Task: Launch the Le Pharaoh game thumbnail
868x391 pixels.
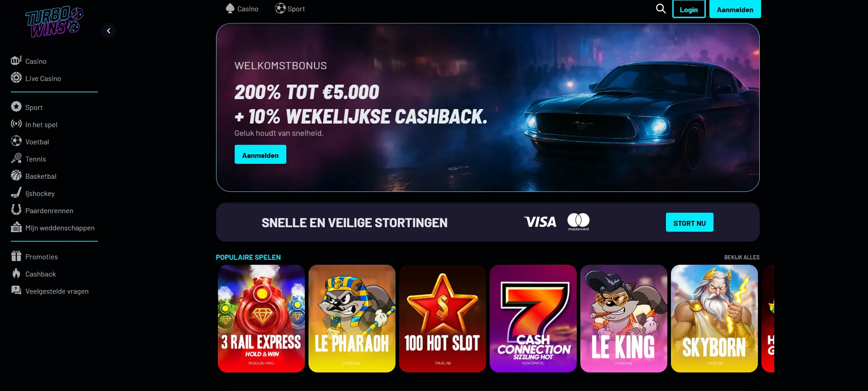Action: click(352, 319)
